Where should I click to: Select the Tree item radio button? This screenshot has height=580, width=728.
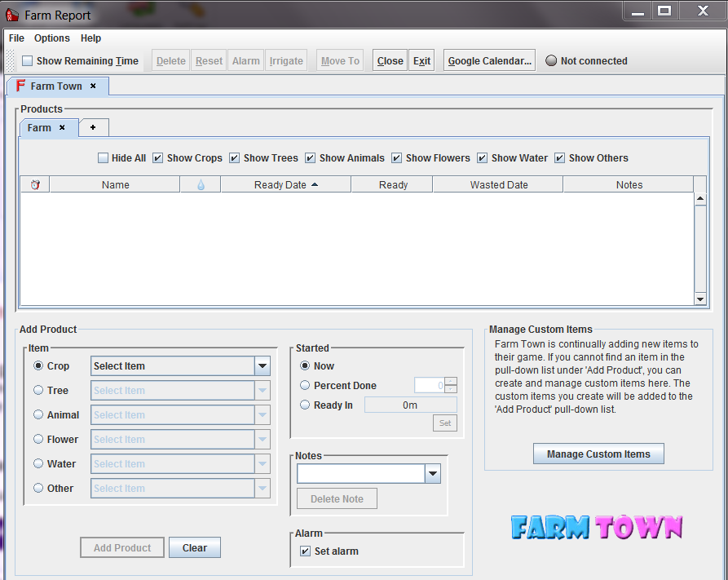[x=38, y=391]
